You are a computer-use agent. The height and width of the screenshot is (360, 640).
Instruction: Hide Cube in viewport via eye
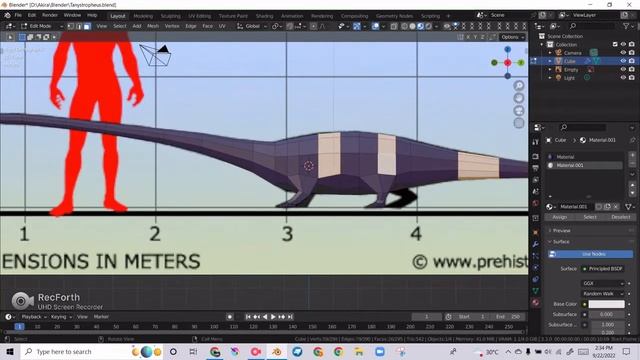(623, 61)
